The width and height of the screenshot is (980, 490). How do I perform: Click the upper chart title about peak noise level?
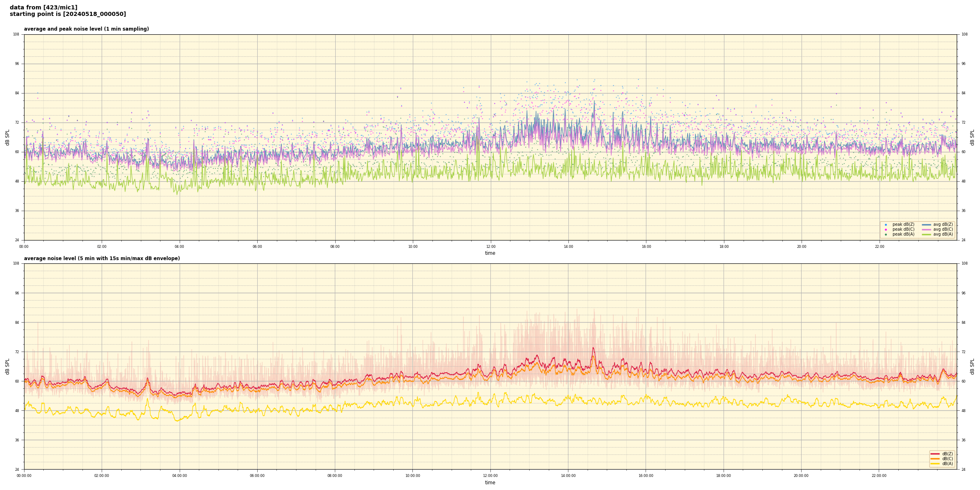point(86,29)
